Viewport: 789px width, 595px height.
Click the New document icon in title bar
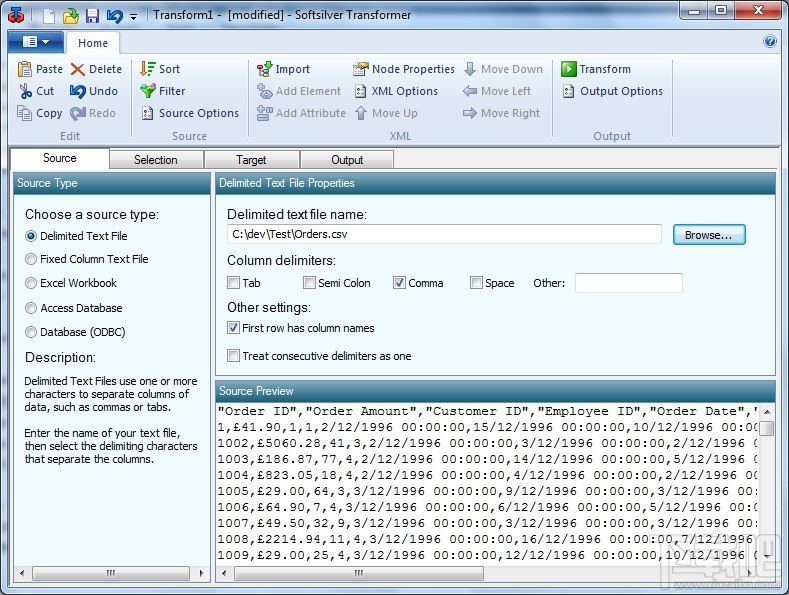coord(49,16)
